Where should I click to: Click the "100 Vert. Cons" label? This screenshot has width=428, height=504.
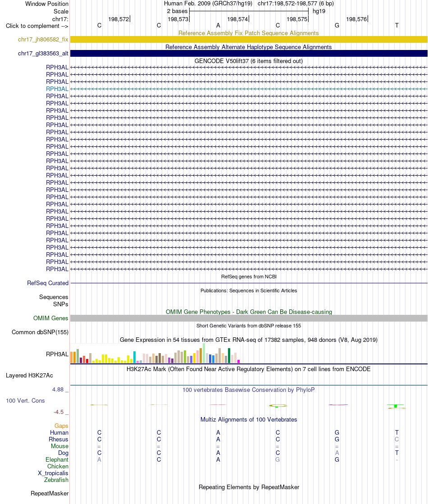[x=25, y=400]
